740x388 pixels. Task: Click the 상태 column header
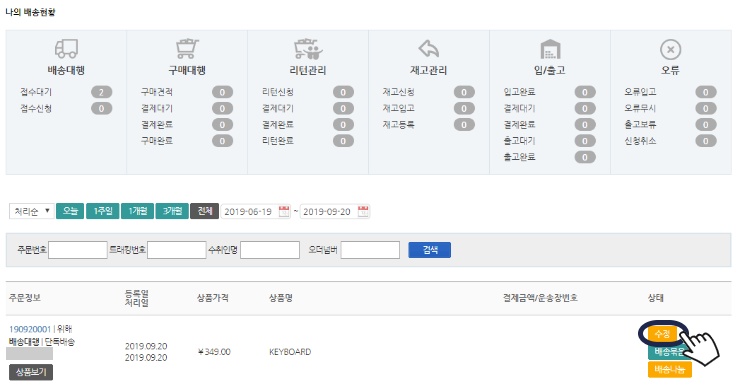click(656, 298)
